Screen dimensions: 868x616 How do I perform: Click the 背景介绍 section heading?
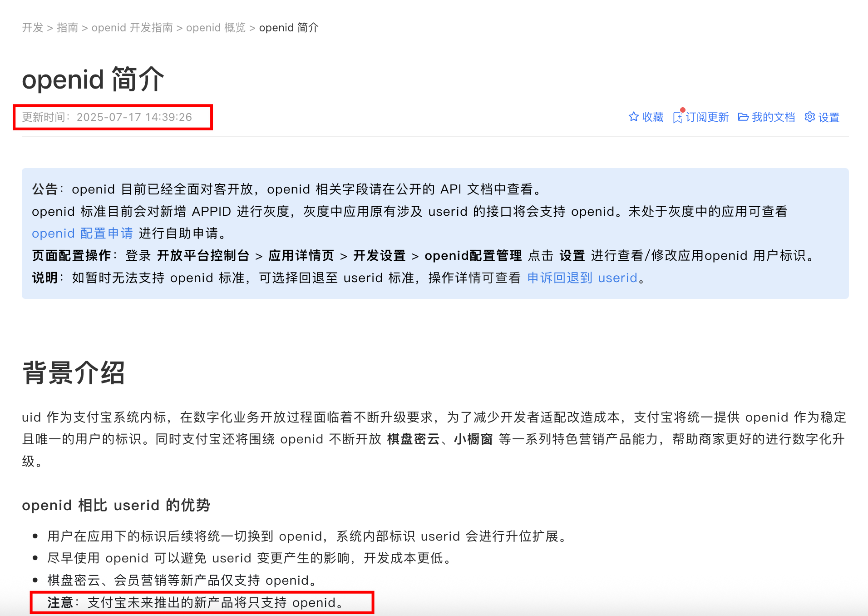point(74,373)
